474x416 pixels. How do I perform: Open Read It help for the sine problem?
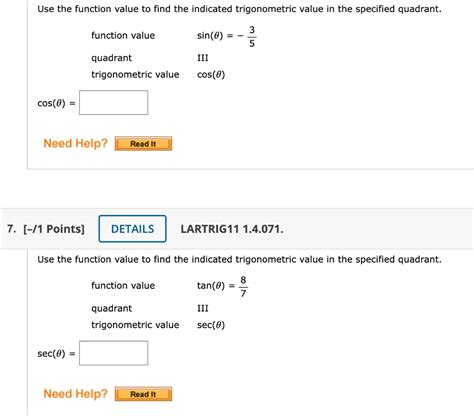click(143, 144)
